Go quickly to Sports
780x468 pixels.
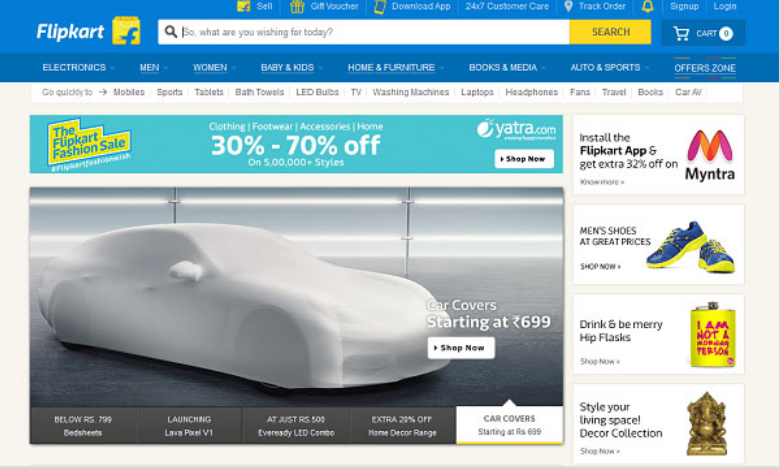(x=170, y=92)
